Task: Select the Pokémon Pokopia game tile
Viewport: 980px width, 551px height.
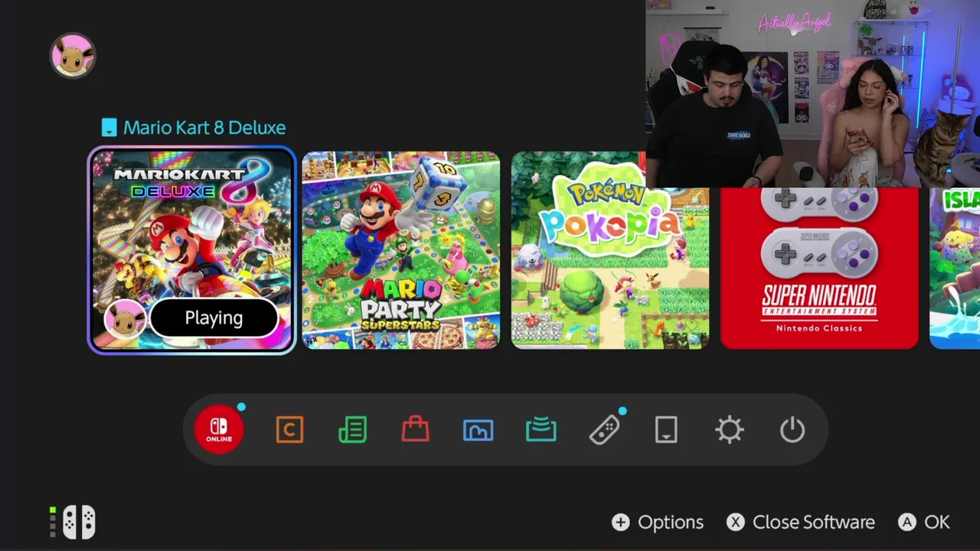Action: [610, 250]
